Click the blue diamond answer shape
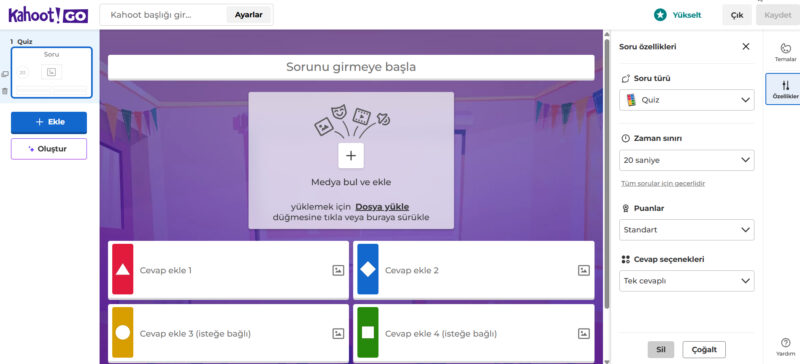The image size is (800, 364). tap(368, 270)
